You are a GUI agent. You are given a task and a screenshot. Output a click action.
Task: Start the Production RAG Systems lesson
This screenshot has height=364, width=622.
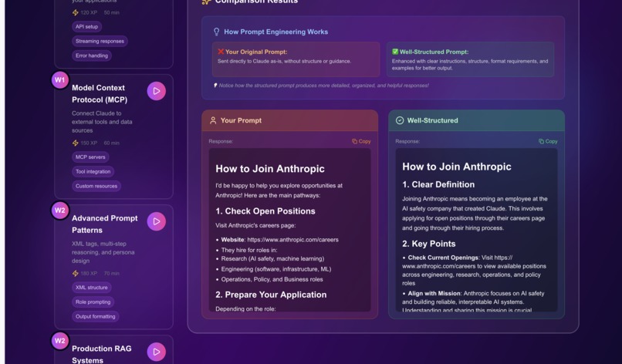coord(157,352)
